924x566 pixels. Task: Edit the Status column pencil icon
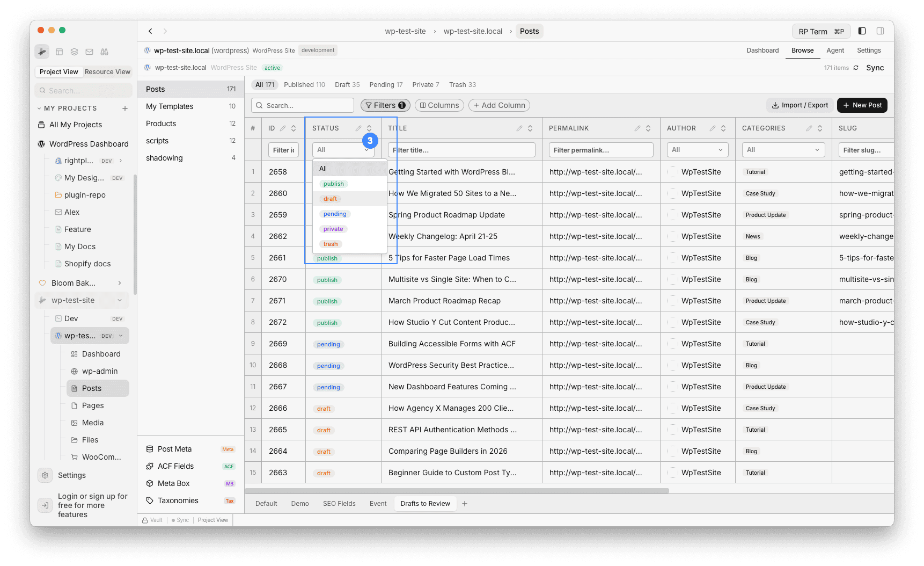tap(358, 128)
